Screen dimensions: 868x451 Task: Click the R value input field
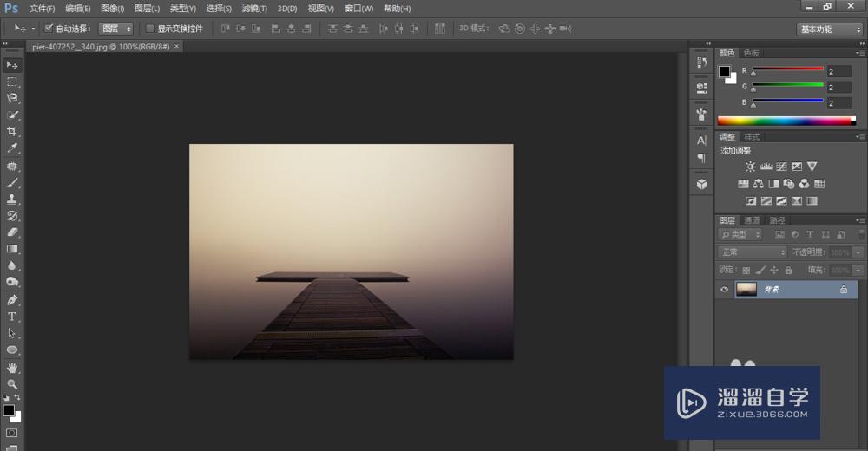[x=838, y=71]
